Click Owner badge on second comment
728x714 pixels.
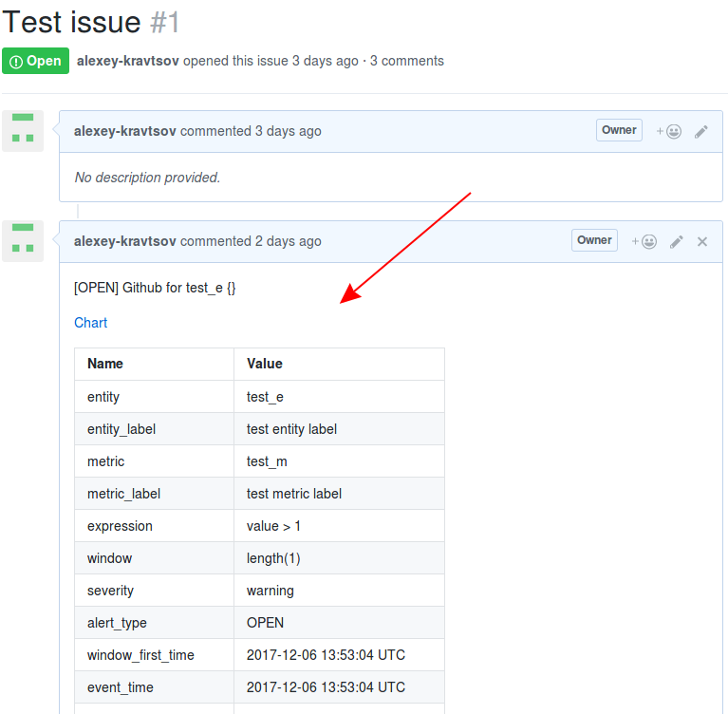point(594,240)
